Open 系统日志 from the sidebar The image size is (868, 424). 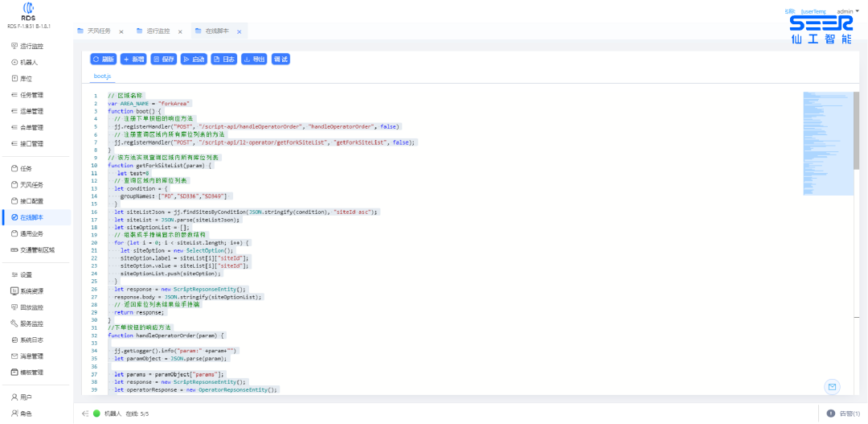pos(31,340)
